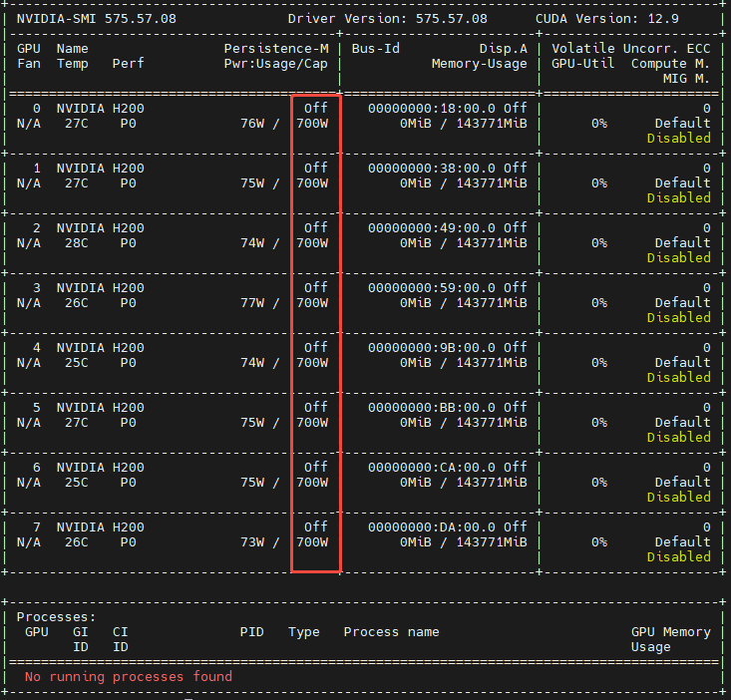Click the 28C temperature reading for GPU 2
731x700 pixels.
pos(77,243)
